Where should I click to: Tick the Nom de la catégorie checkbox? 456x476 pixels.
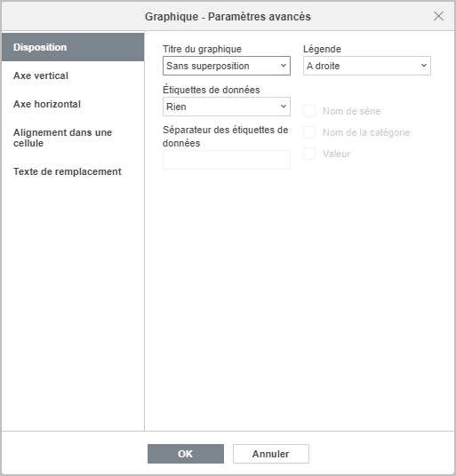point(309,132)
